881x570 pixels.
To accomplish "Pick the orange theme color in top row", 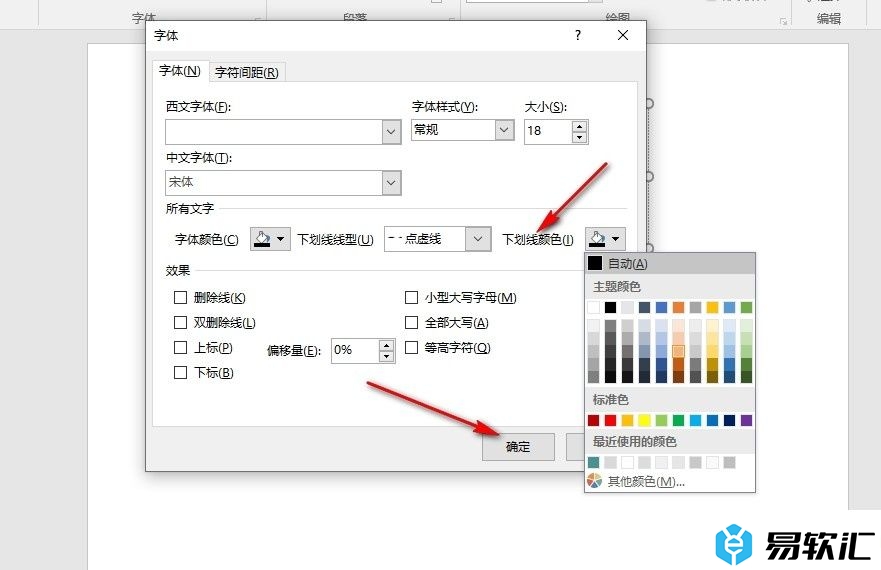I will (x=678, y=307).
